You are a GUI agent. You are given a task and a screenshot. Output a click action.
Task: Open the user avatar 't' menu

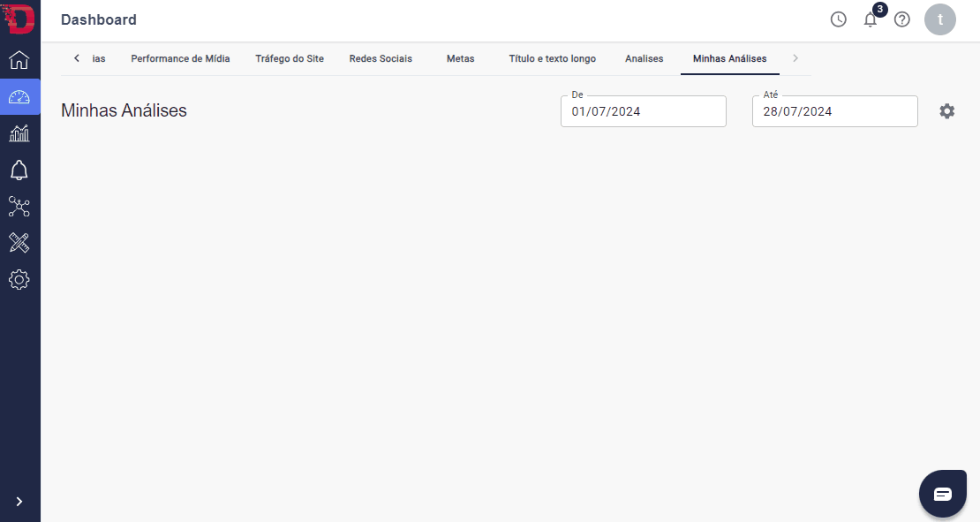pyautogui.click(x=940, y=19)
